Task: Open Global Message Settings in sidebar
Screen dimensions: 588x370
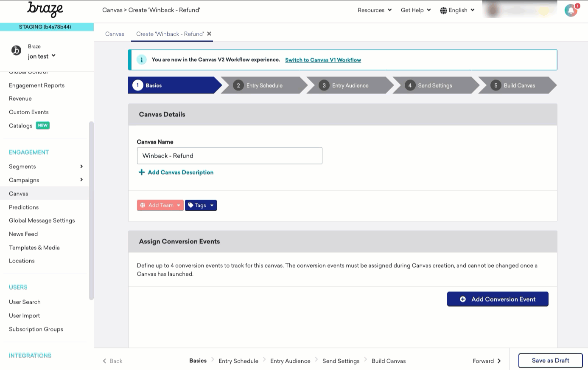Action: click(x=42, y=220)
